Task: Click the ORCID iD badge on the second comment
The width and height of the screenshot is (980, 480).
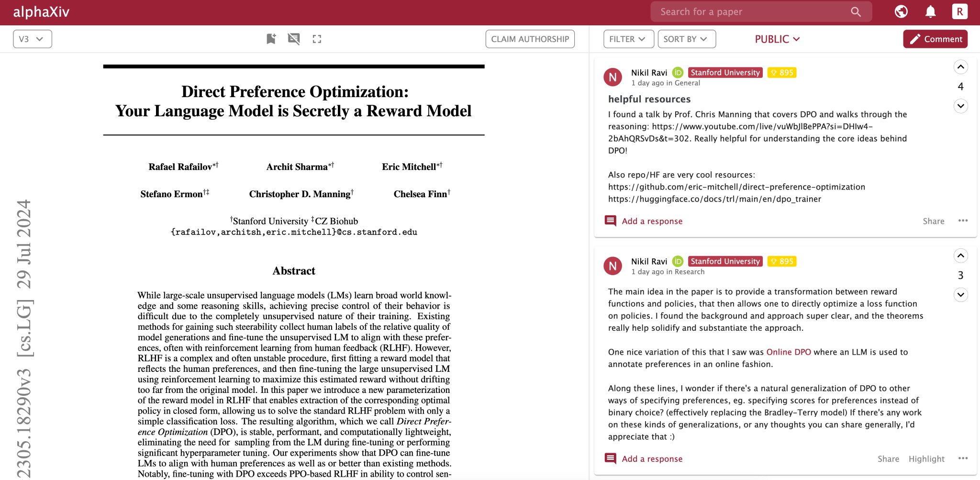Action: click(678, 261)
